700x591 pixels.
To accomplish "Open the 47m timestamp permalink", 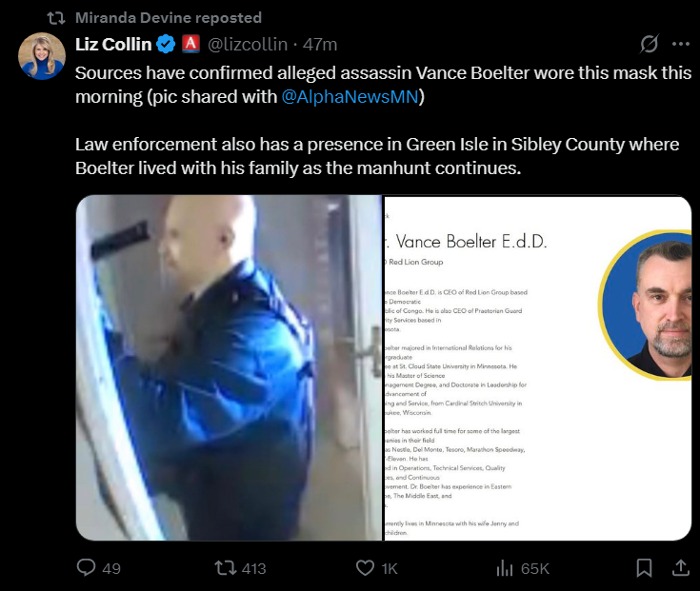I will (320, 44).
